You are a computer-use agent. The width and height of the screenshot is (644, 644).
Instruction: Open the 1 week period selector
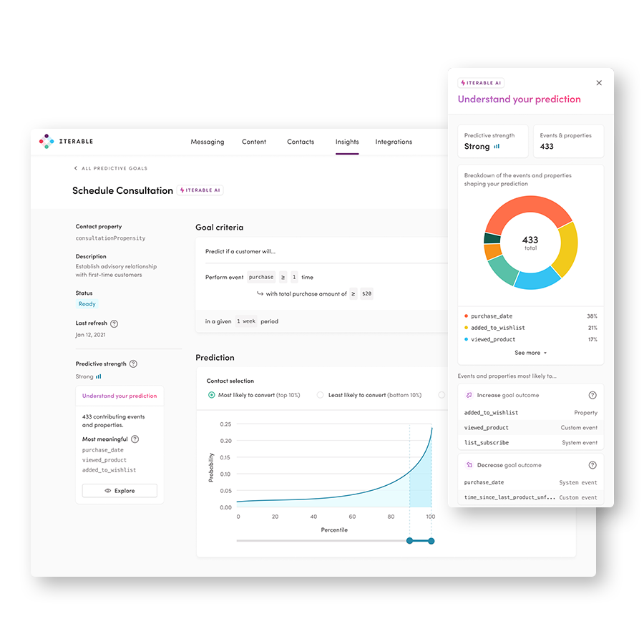[246, 321]
